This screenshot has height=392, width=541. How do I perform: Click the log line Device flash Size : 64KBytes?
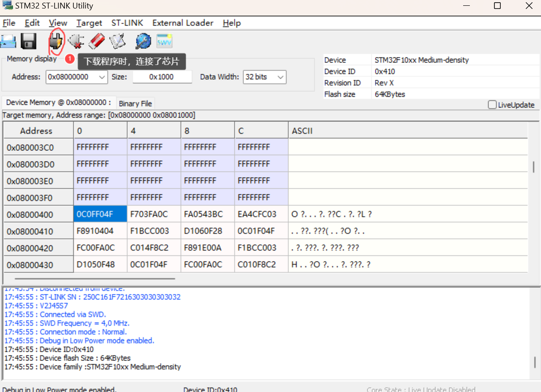point(67,358)
